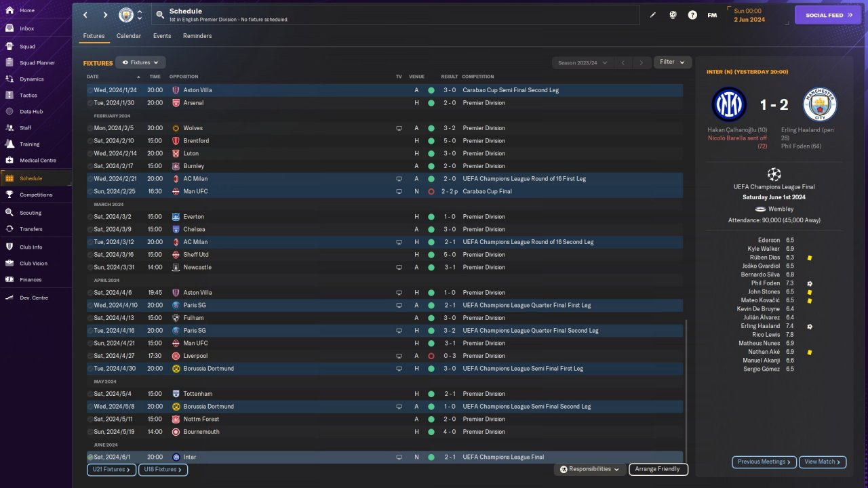Screen dimensions: 868x488
Task: Expand the Filter dropdown
Action: [x=672, y=62]
